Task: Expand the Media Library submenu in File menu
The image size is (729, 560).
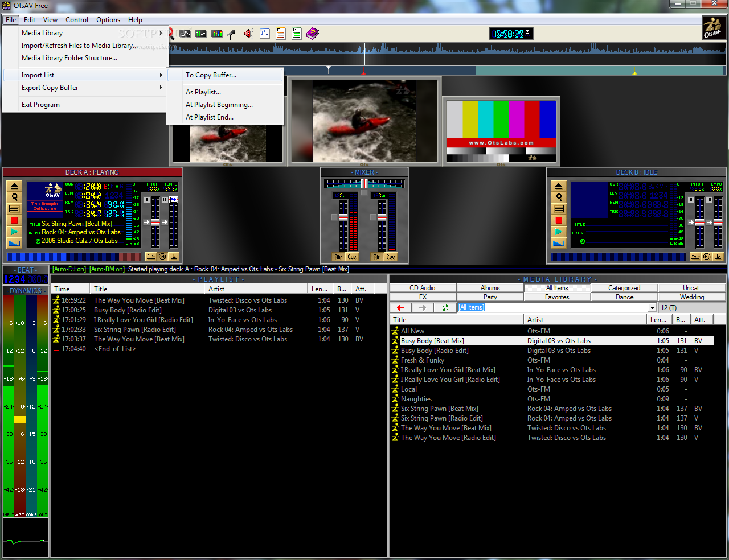Action: click(85, 33)
